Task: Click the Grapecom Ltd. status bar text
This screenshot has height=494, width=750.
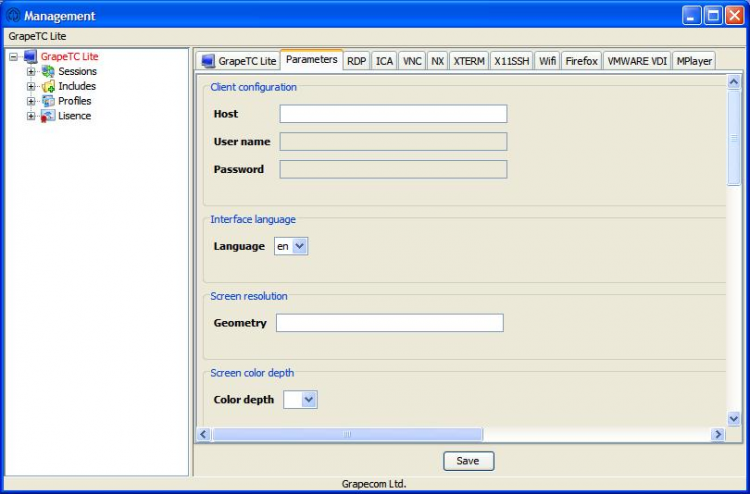Action: (x=374, y=484)
